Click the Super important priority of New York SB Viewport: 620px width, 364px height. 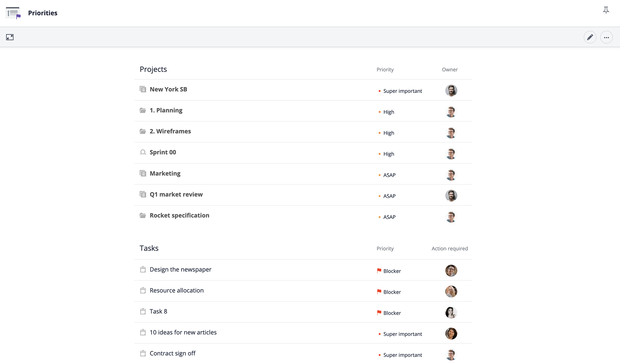pyautogui.click(x=402, y=91)
